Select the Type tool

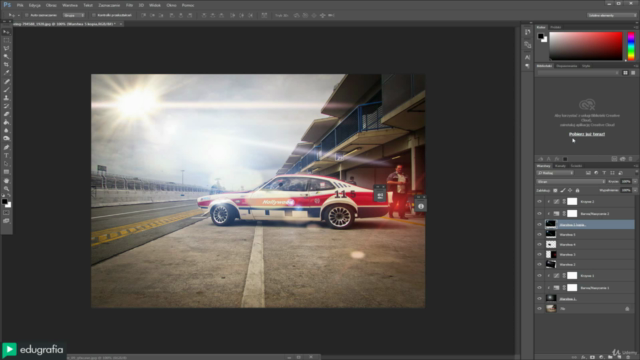point(6,156)
